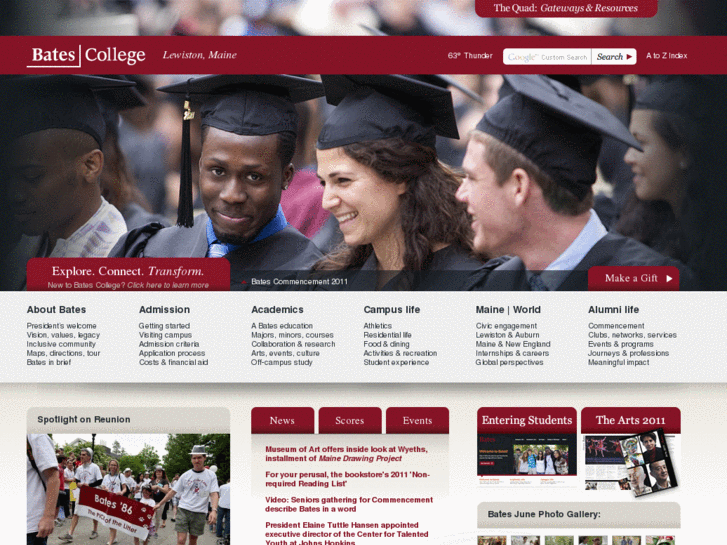This screenshot has height=545, width=727.
Task: Open the Spotlight on Reunion photo
Action: 128,489
